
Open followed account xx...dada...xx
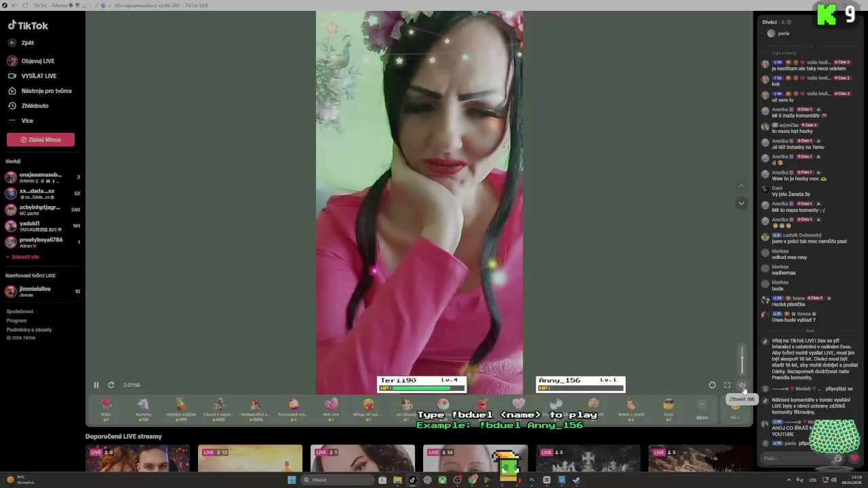tap(42, 194)
